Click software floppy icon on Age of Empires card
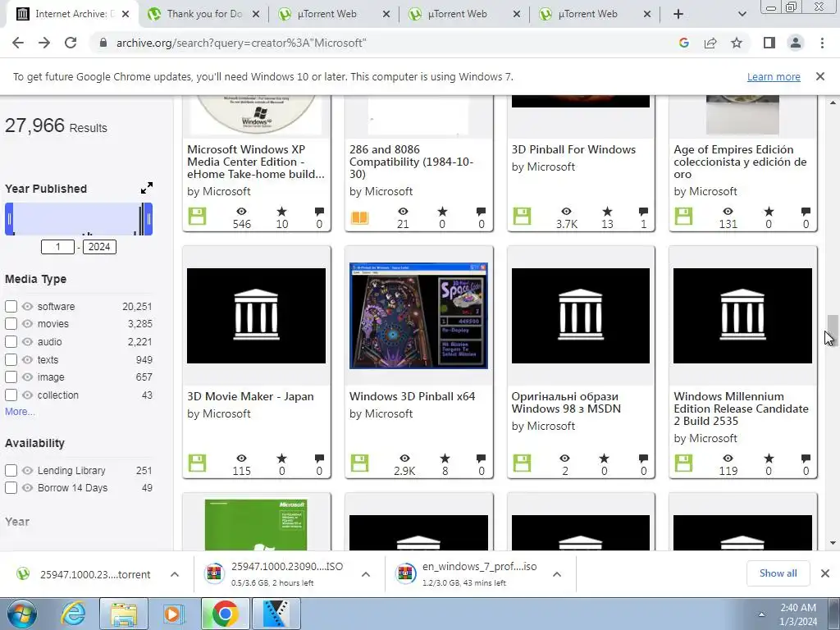840x630 pixels. [x=683, y=217]
